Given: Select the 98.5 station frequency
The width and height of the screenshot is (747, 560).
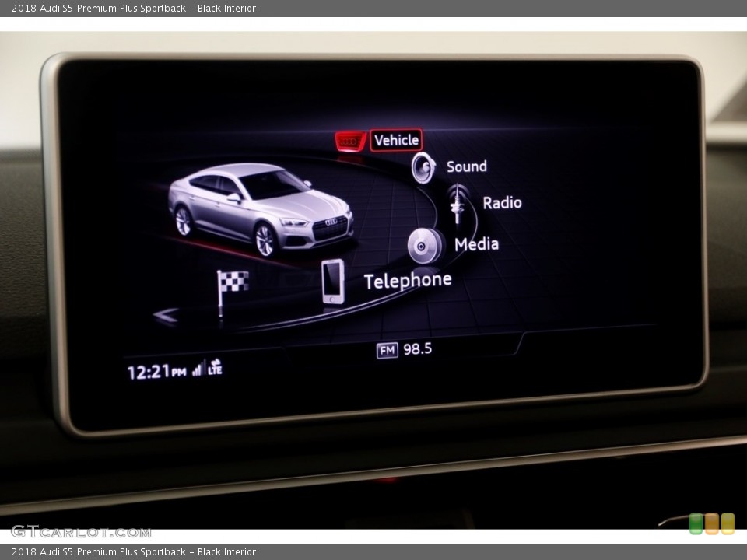Looking at the screenshot, I should 418,349.
